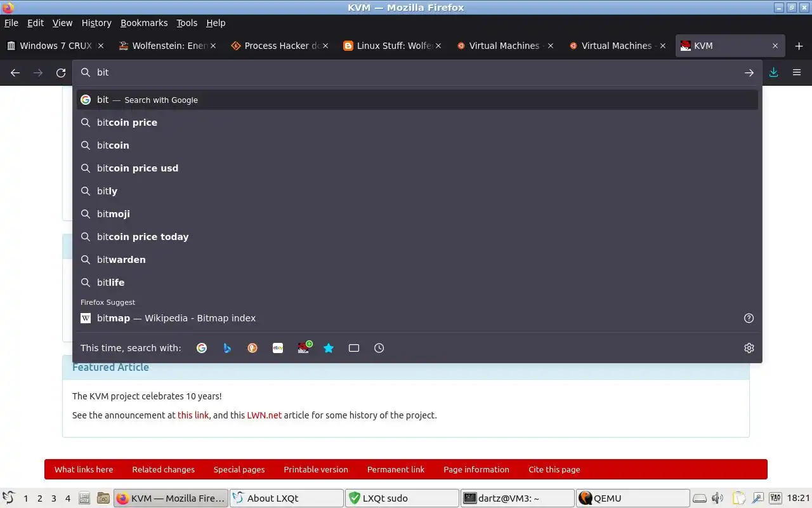Choose 'bitcoin price usd' suggestion

tap(417, 168)
